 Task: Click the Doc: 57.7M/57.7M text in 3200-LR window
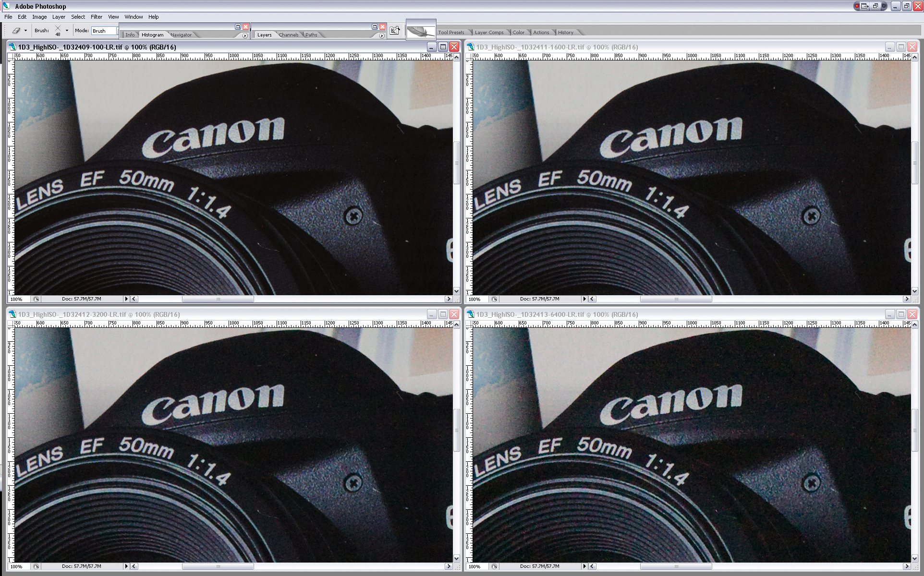click(x=82, y=566)
